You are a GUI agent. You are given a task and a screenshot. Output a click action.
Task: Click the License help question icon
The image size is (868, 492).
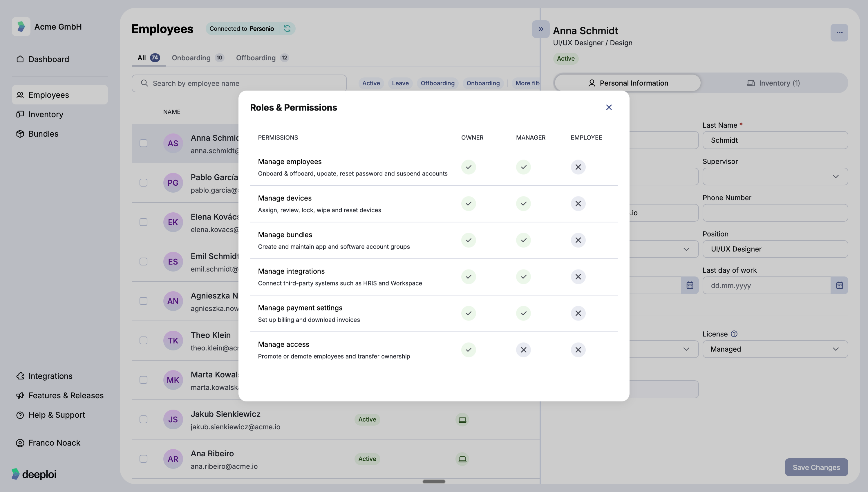tap(734, 334)
